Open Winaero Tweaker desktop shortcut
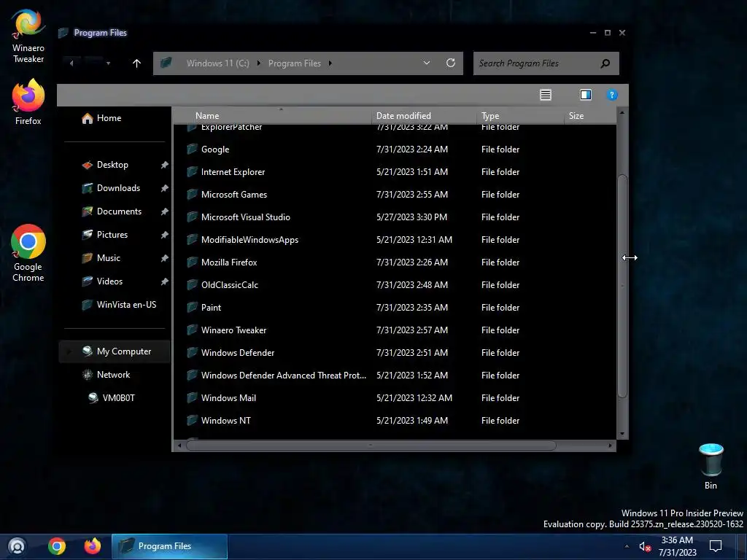747x560 pixels. click(28, 36)
